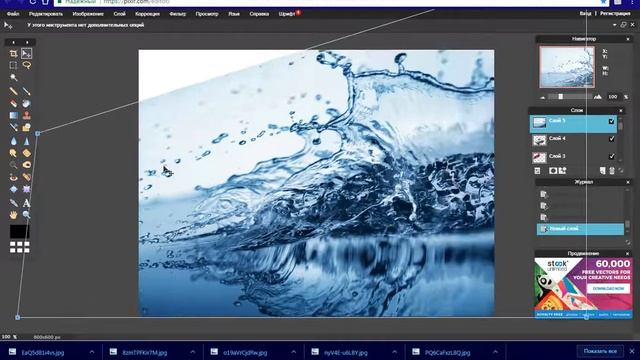Viewport: 640px width, 360px height.
Task: Open the Редактировать menu
Action: click(x=46, y=14)
